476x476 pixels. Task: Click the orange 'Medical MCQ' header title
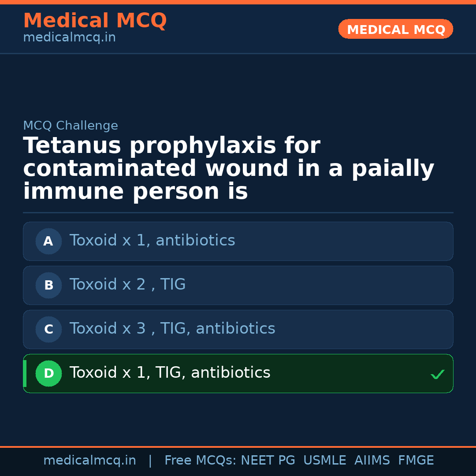95,21
